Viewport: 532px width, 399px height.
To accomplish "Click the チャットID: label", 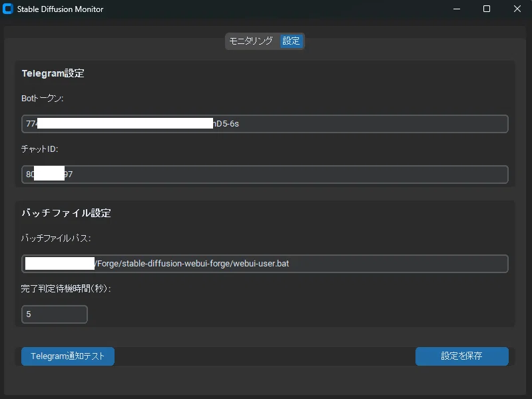I will click(x=40, y=149).
